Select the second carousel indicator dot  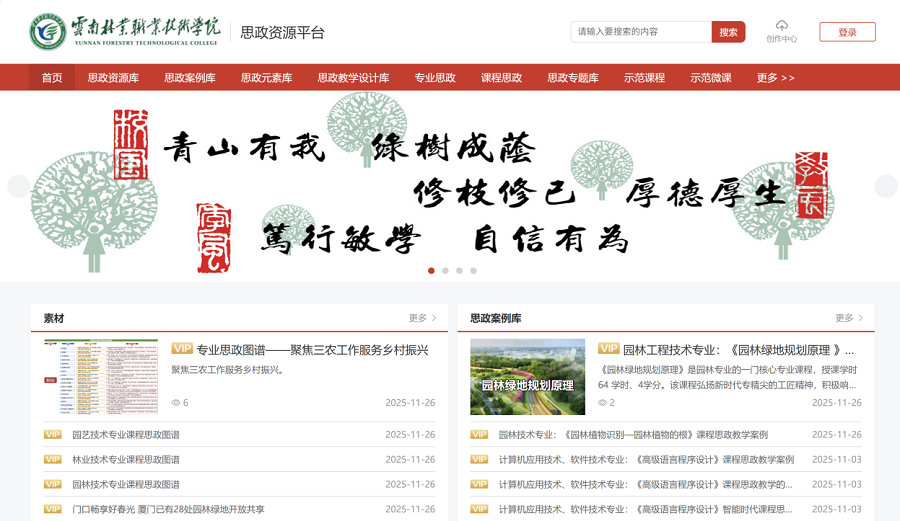(445, 271)
